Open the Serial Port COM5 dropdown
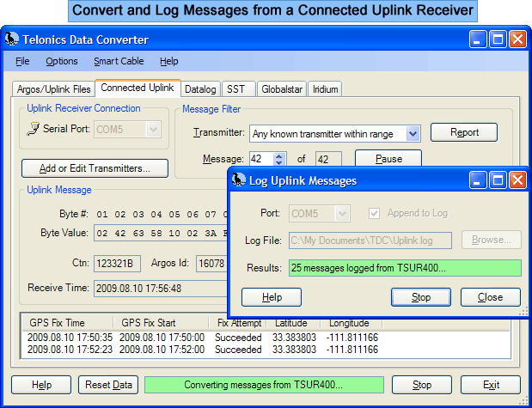 153,129
